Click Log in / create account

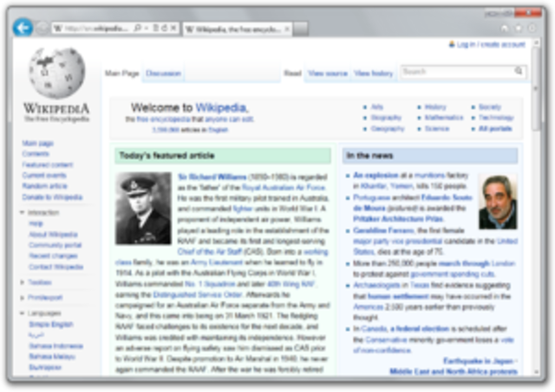point(492,44)
